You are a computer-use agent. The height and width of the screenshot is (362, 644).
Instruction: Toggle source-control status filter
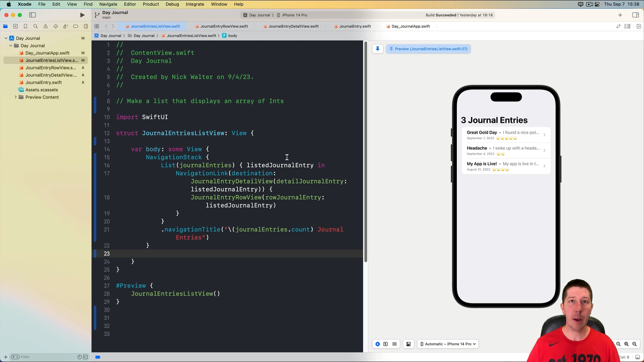point(86,357)
